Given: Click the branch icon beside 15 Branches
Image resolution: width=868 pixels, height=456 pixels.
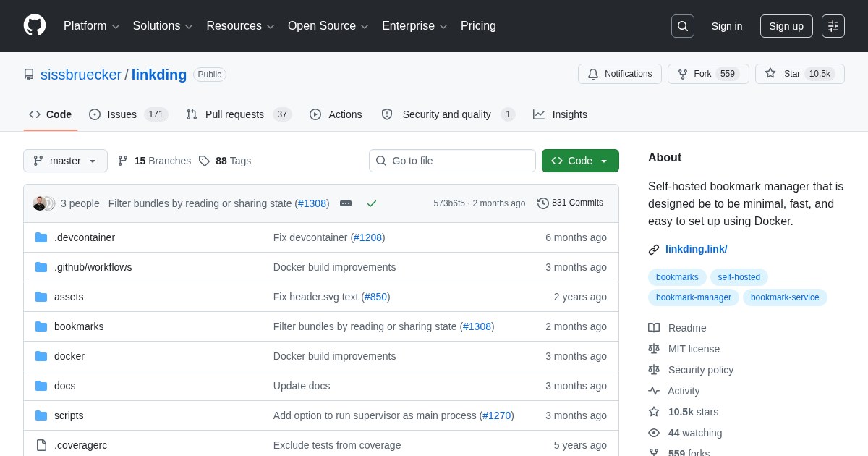Looking at the screenshot, I should click(123, 161).
